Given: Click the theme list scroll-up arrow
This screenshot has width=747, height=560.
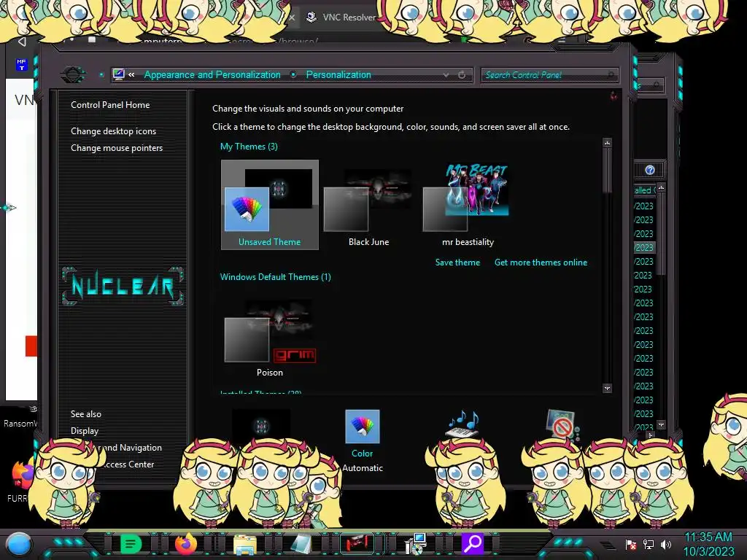Looking at the screenshot, I should point(607,142).
